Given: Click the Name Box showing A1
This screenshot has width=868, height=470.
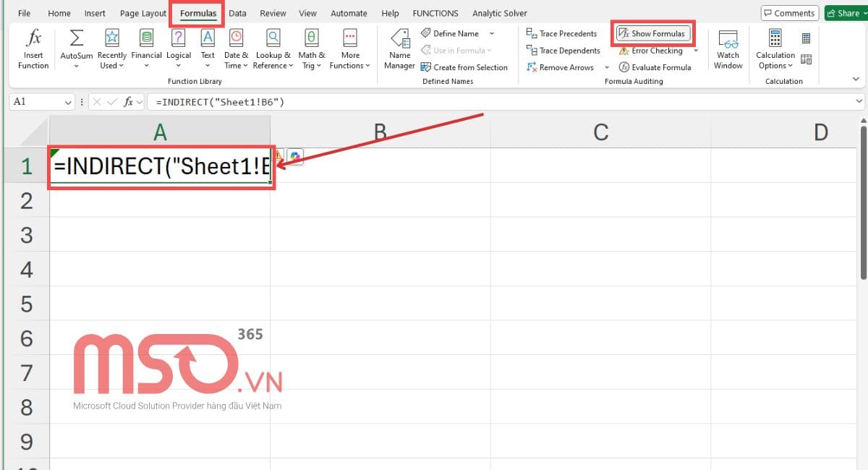Looking at the screenshot, I should (38, 102).
